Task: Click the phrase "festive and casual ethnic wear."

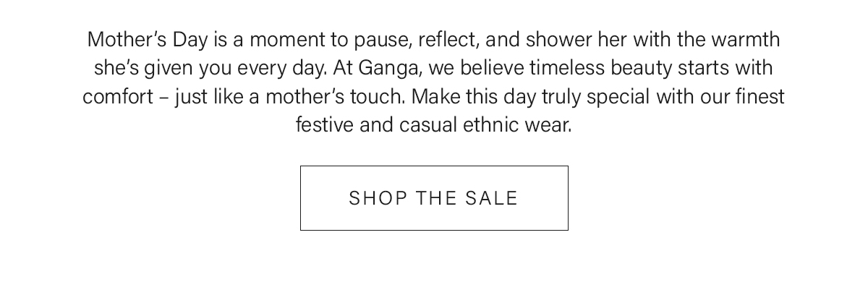Action: (434, 126)
